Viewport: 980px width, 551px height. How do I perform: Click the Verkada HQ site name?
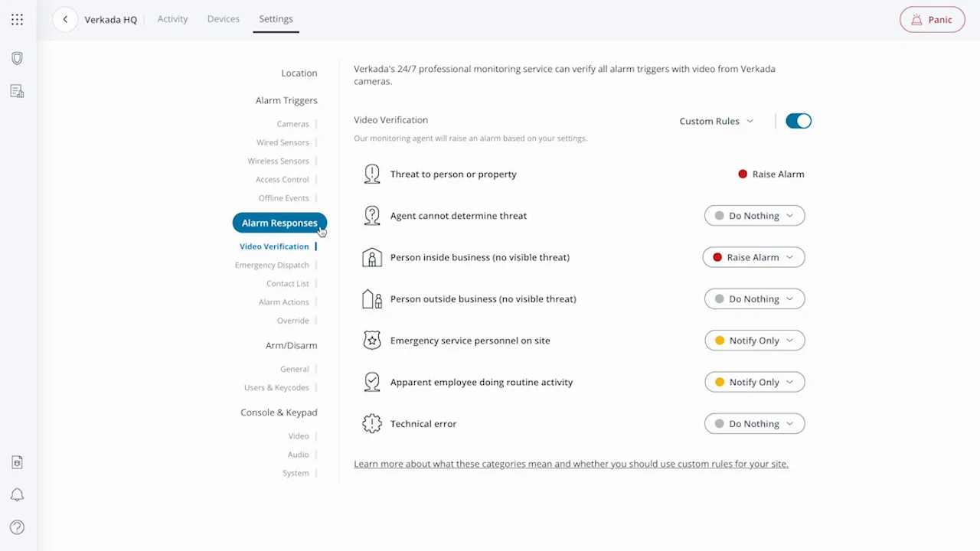click(111, 20)
